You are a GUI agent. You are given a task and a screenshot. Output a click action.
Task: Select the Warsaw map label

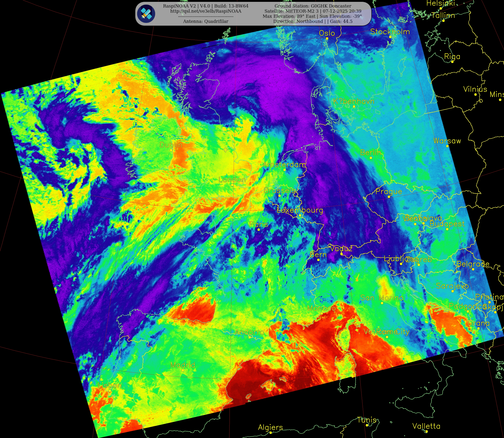pyautogui.click(x=447, y=141)
